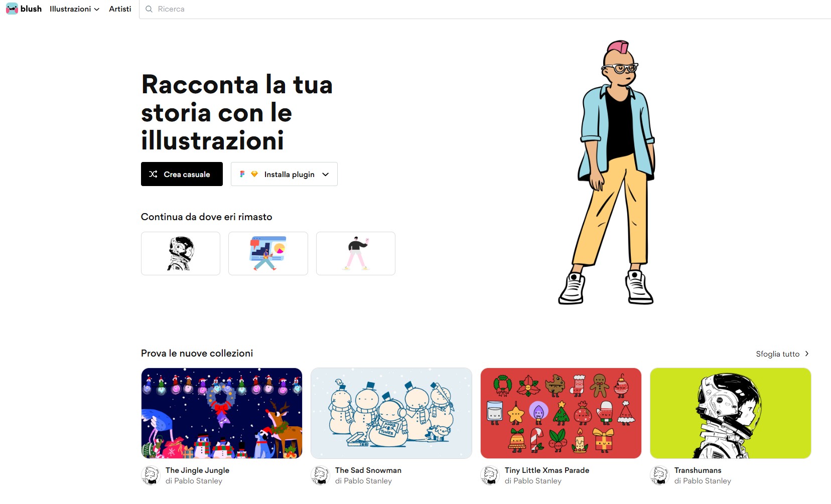Image resolution: width=831 pixels, height=504 pixels.
Task: Click the Sketch diamond icon
Action: tap(254, 174)
